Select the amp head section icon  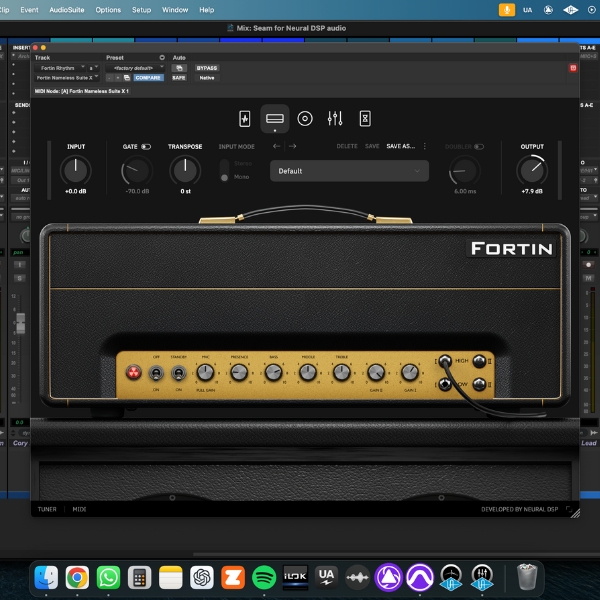(275, 119)
